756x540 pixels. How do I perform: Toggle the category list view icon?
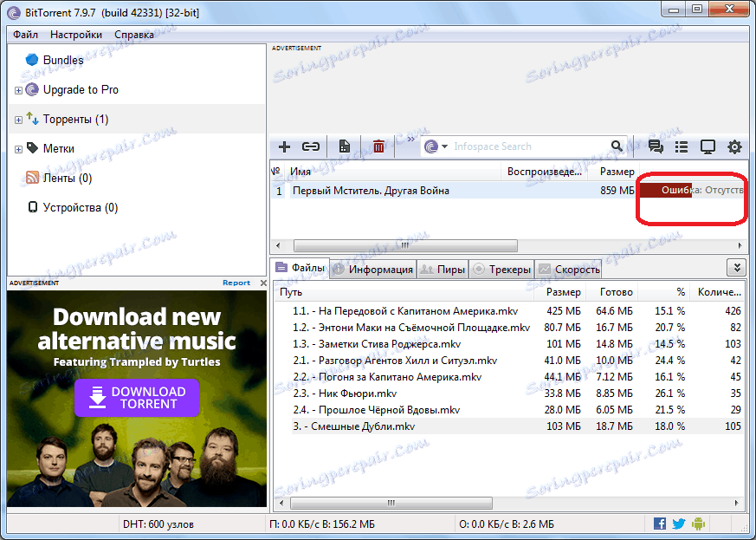pos(682,146)
